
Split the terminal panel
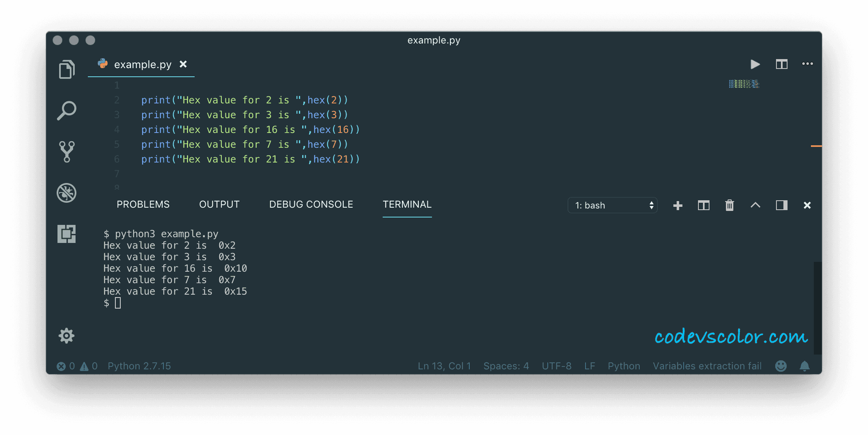pyautogui.click(x=703, y=205)
